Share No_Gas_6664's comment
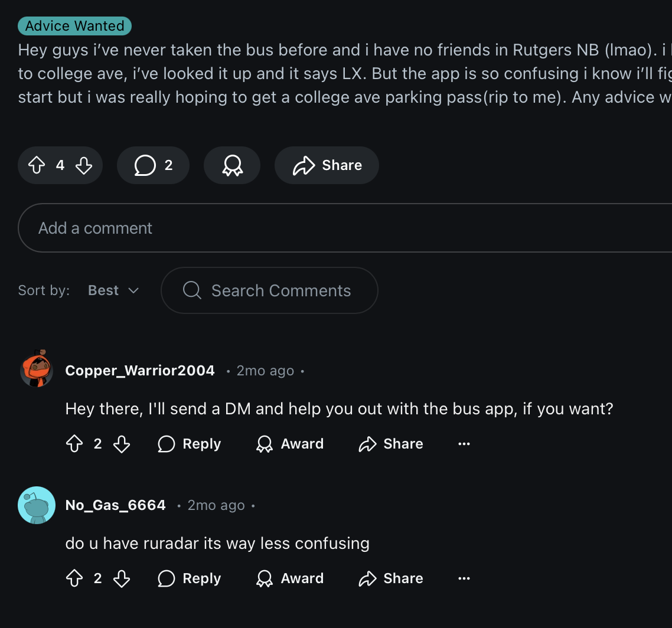This screenshot has height=628, width=672. click(x=391, y=578)
